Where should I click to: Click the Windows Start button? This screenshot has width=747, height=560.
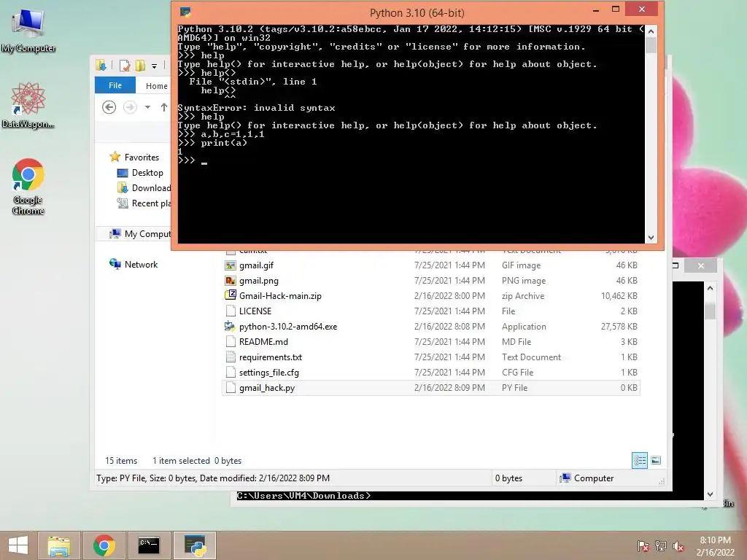coord(18,545)
